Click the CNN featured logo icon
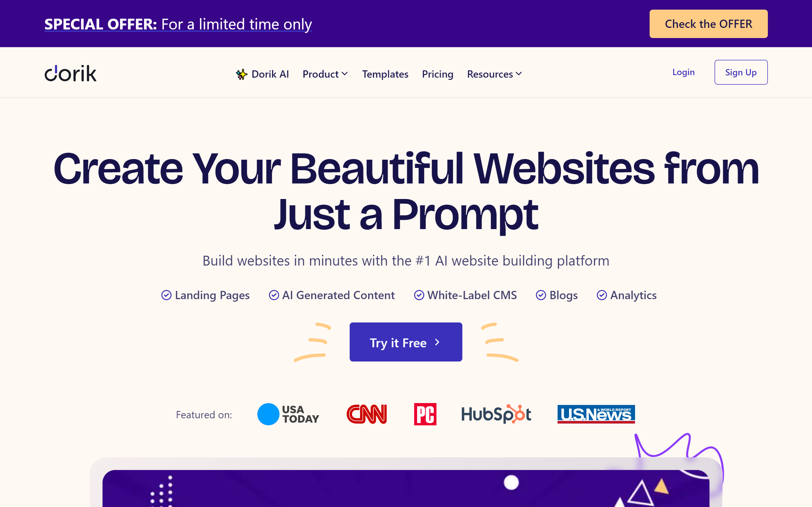Screen dimensions: 812x507 [367, 415]
